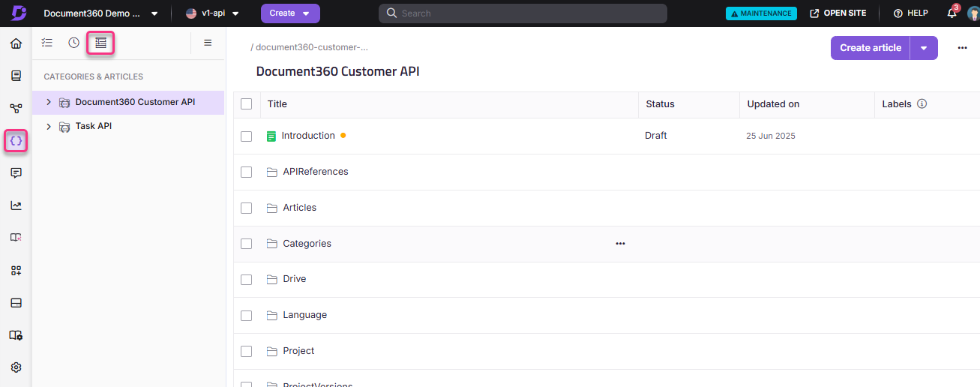Check the Project row checkbox
This screenshot has height=387, width=980.
coord(246,351)
